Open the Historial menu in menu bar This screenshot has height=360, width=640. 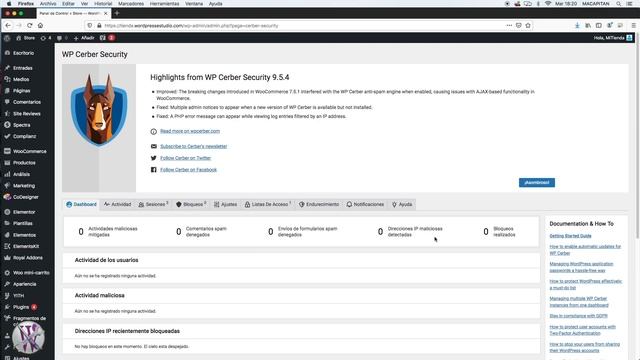[x=103, y=4]
